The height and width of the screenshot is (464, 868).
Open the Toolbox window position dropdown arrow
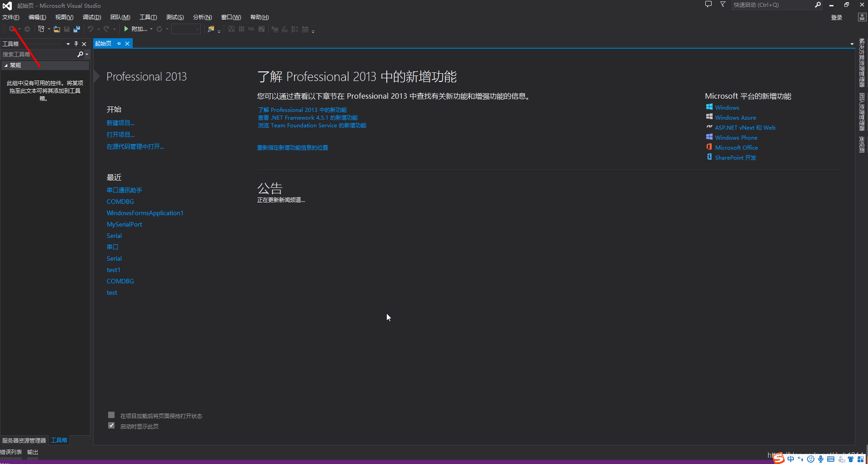point(68,44)
